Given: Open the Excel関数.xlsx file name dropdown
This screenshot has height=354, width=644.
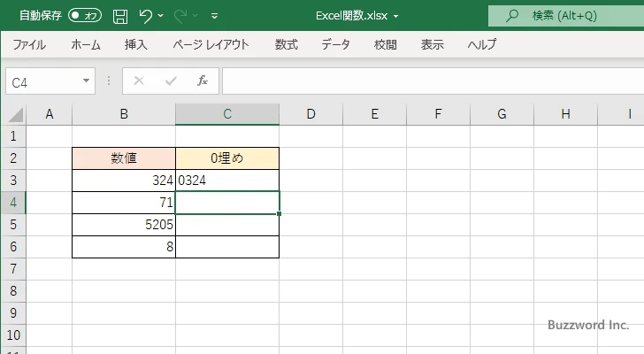Looking at the screenshot, I should (396, 17).
